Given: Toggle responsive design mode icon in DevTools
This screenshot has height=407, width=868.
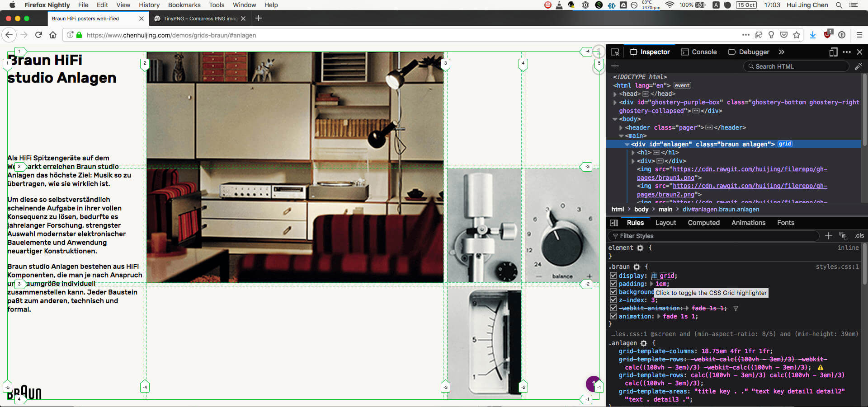Looking at the screenshot, I should click(833, 52).
